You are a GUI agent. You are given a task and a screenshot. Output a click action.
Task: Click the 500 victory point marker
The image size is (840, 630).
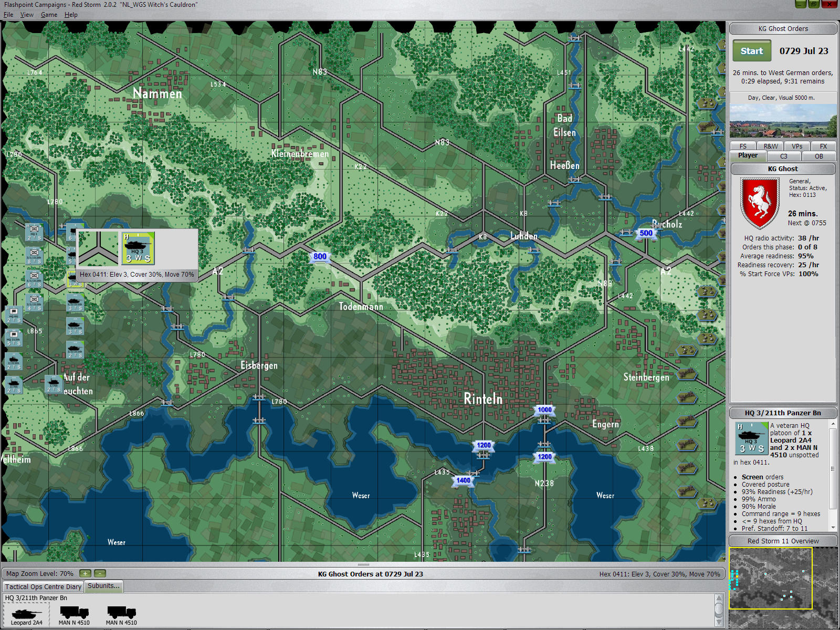tap(646, 234)
